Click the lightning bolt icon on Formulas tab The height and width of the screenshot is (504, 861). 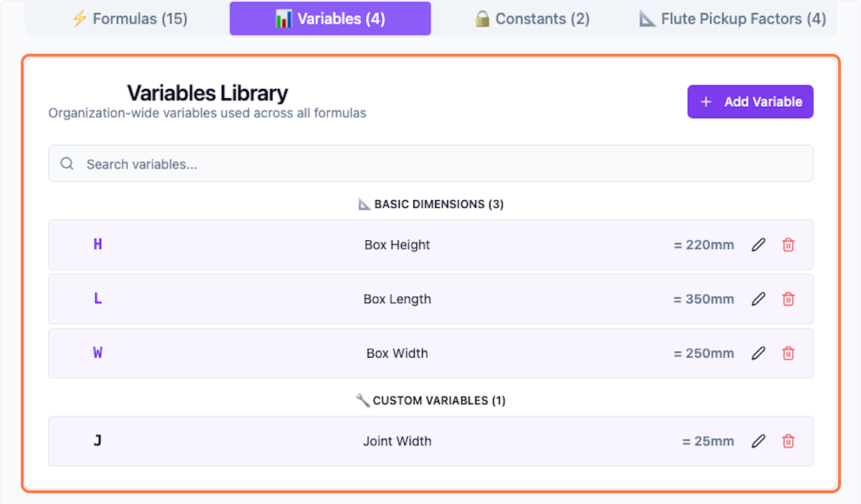[79, 19]
